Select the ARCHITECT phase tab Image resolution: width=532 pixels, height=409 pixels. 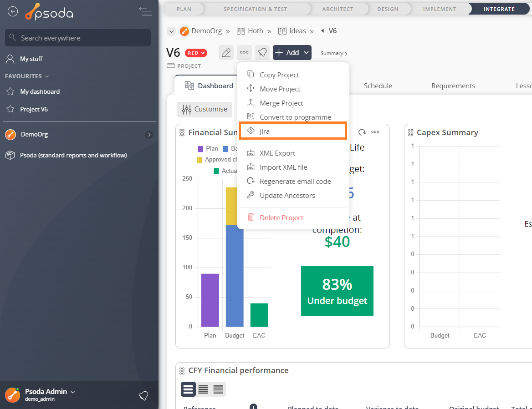338,9
